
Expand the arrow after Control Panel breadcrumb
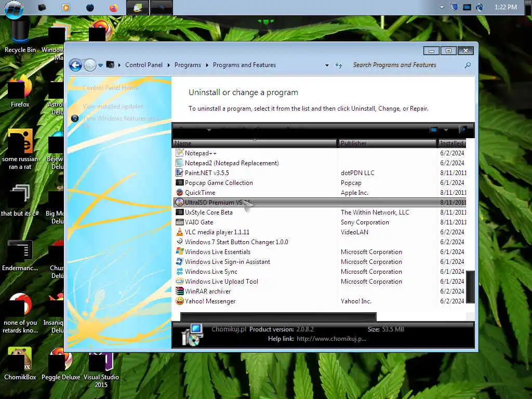pyautogui.click(x=169, y=65)
